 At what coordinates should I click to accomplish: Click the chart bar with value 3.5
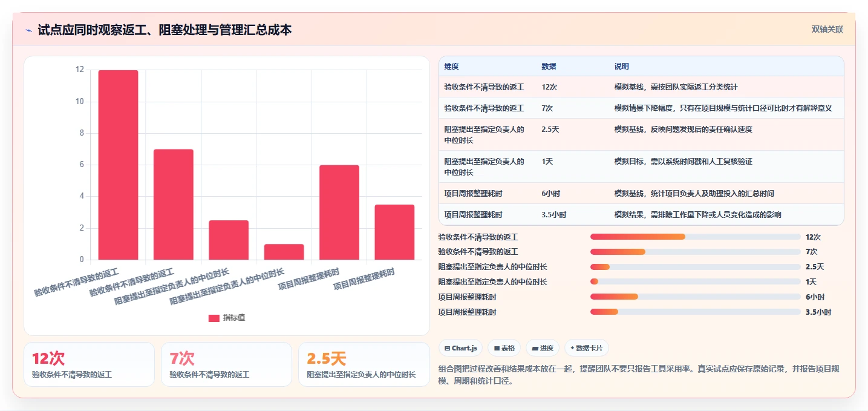pyautogui.click(x=394, y=232)
